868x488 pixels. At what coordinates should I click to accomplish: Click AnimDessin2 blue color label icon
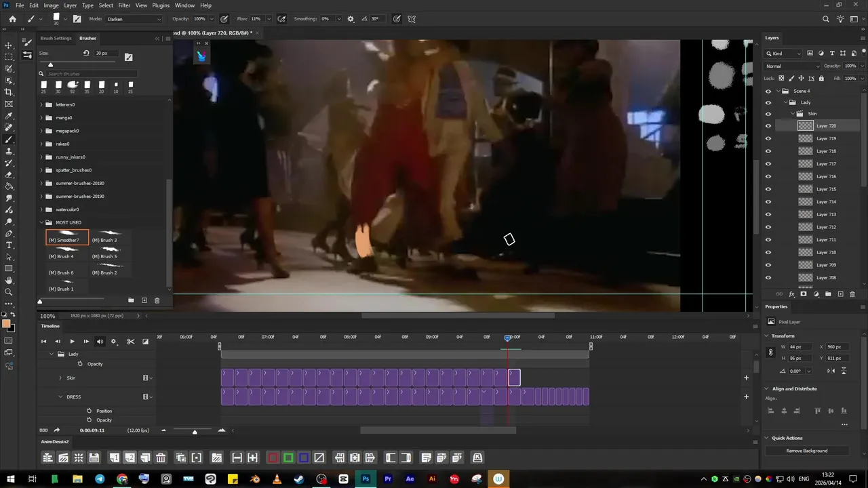click(304, 458)
